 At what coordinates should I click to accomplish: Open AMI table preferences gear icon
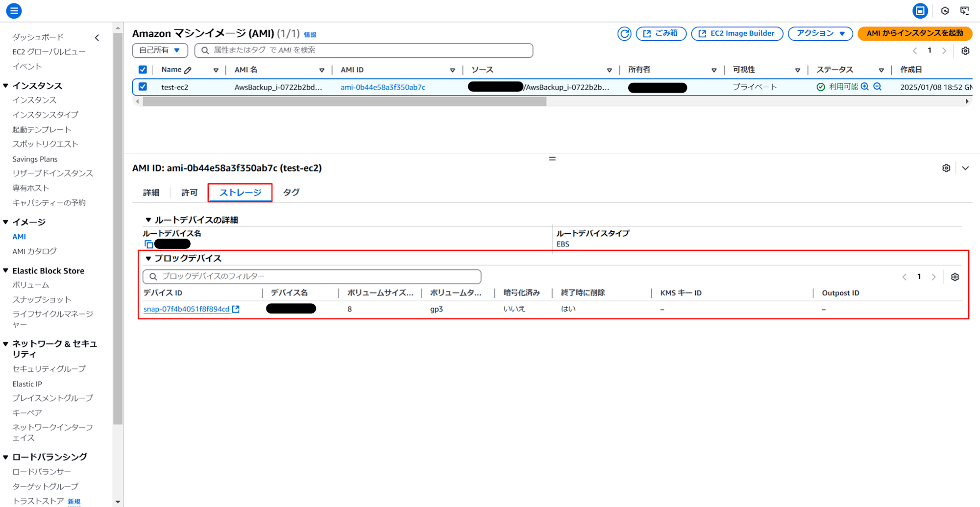click(x=965, y=50)
